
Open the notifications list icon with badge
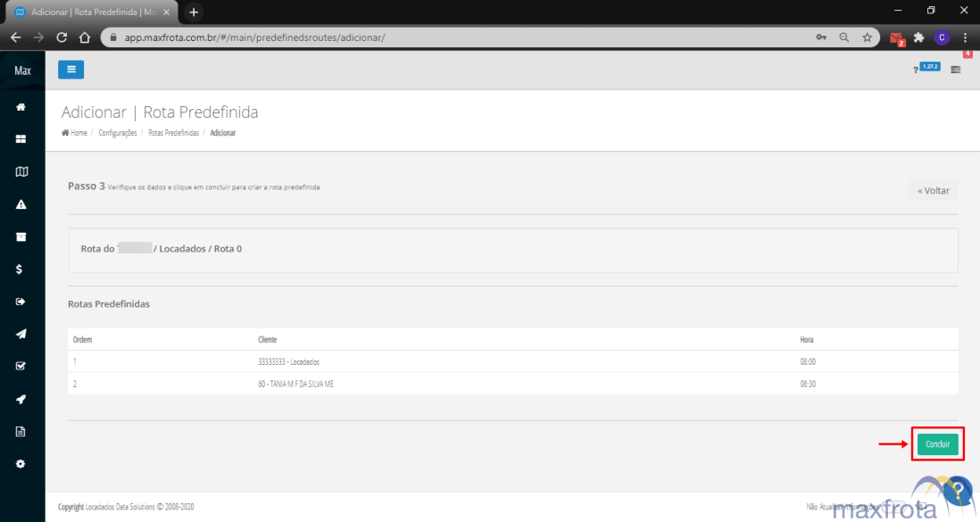point(956,70)
